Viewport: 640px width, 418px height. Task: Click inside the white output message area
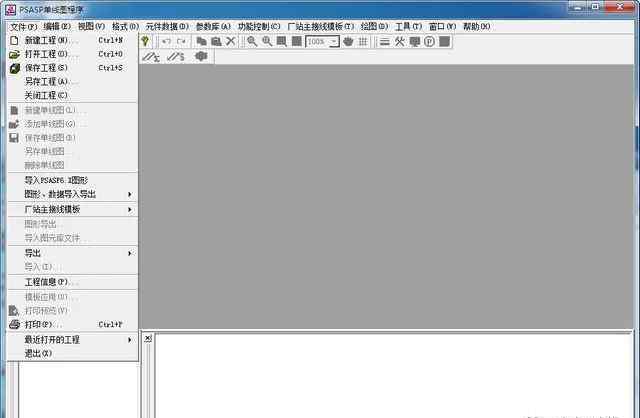[x=393, y=376]
